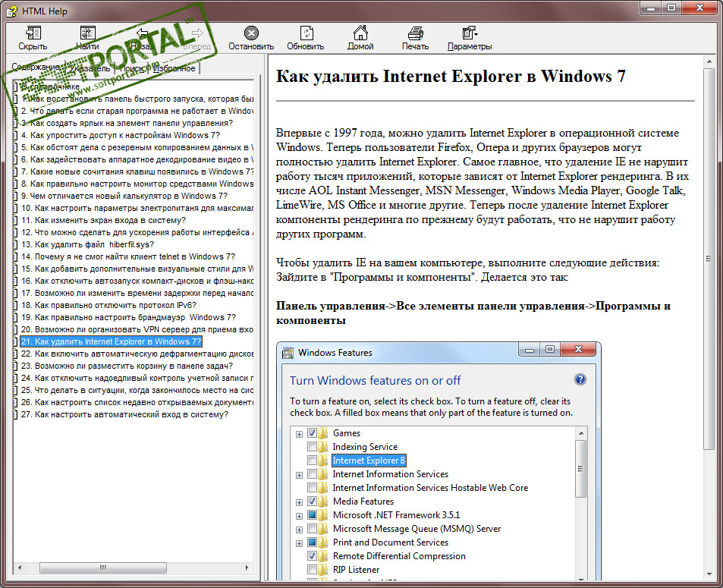Click the folder icon beside Microsoft .NET Framework 3.5.1

coord(323,514)
